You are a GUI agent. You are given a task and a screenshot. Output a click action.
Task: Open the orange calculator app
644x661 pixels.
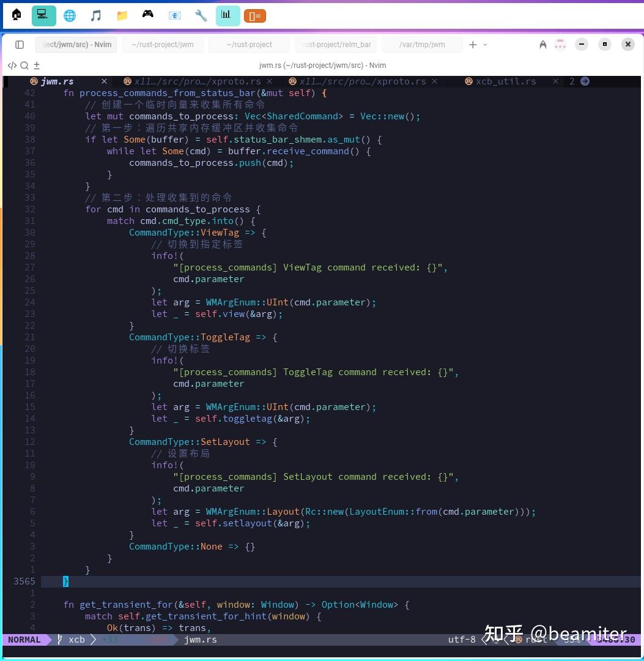[254, 15]
